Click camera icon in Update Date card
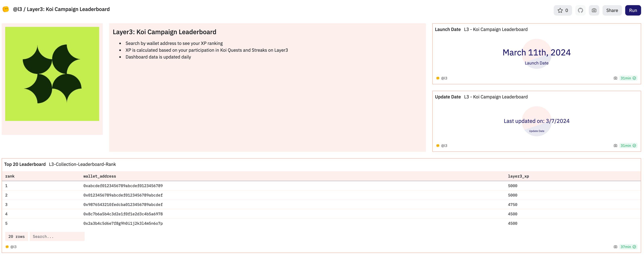Screen dimensions: 644x261 [615, 146]
